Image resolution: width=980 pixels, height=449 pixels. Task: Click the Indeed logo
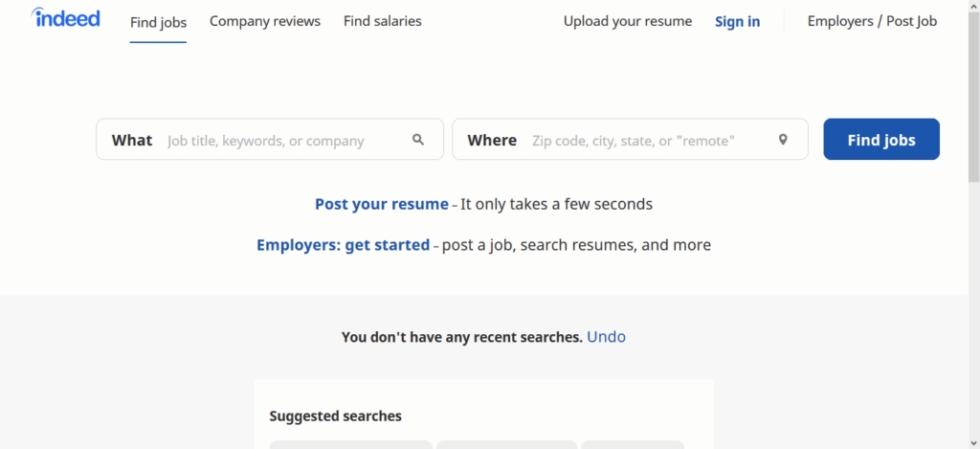pos(65,18)
